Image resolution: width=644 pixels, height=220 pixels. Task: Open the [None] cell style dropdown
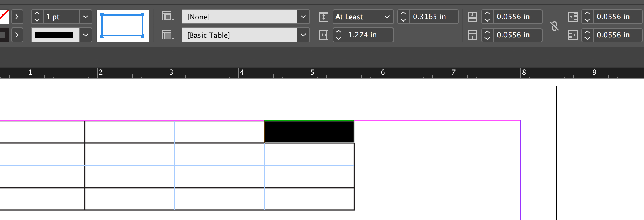(303, 17)
